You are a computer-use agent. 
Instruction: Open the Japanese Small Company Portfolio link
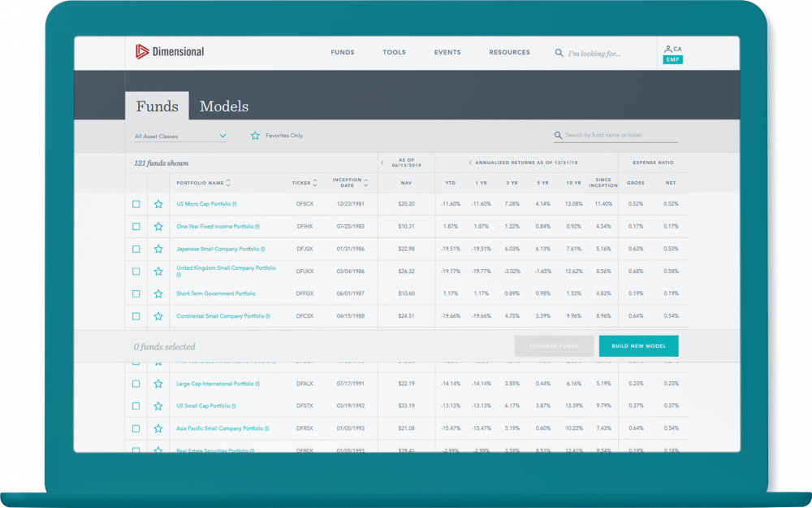(221, 249)
